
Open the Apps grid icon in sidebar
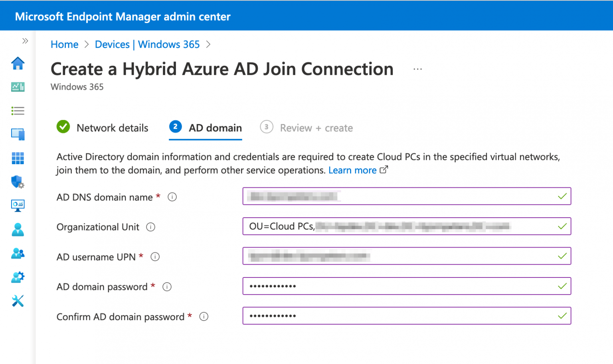point(18,158)
